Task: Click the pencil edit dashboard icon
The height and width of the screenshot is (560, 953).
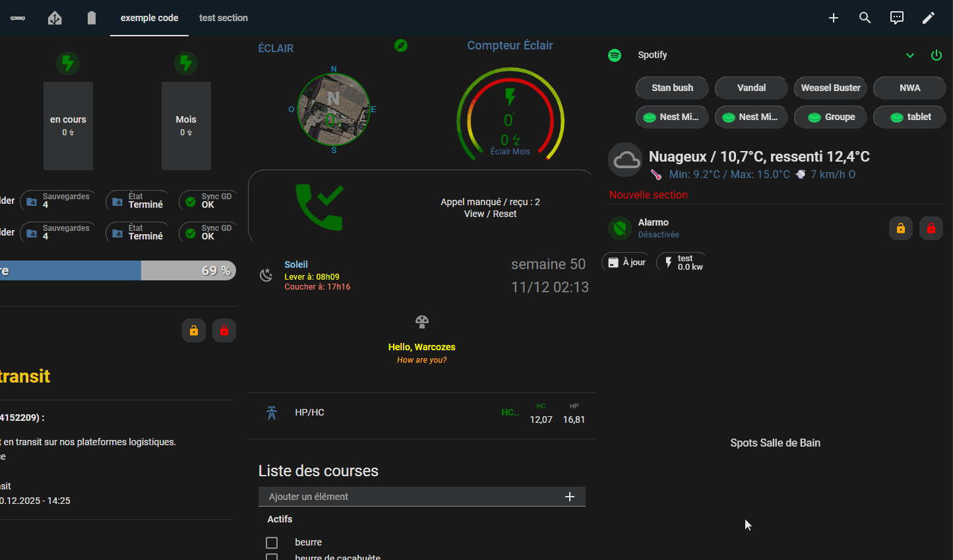Action: click(x=928, y=18)
